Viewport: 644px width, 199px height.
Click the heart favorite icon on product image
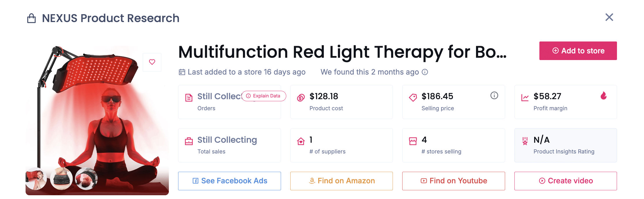[x=152, y=62]
